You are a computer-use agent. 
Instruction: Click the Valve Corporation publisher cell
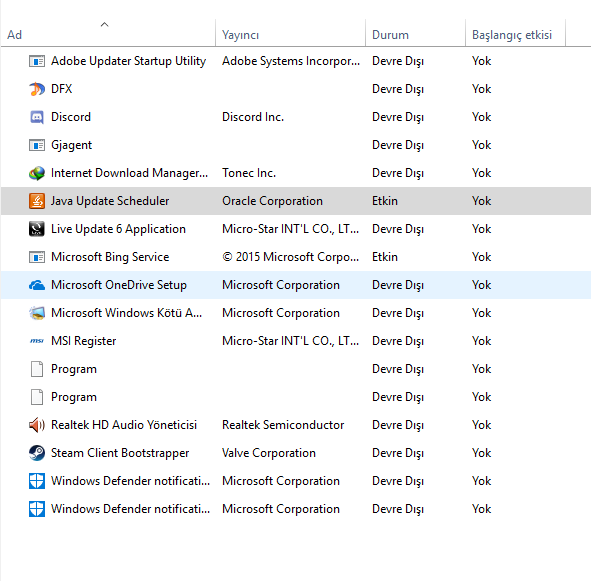[x=269, y=453]
